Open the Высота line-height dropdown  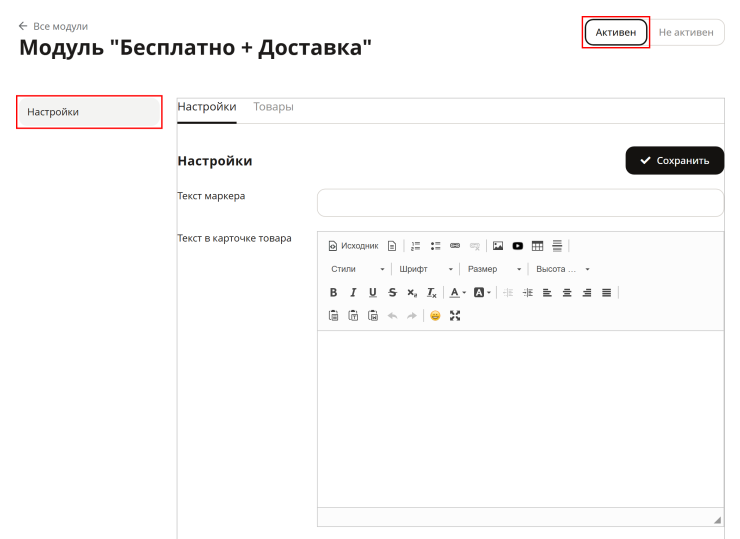(x=563, y=269)
